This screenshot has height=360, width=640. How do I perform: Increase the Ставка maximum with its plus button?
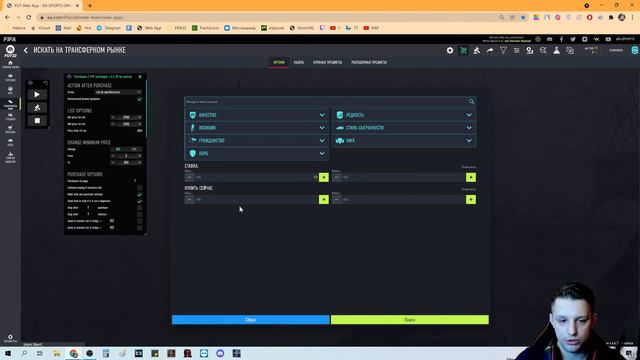(x=471, y=177)
